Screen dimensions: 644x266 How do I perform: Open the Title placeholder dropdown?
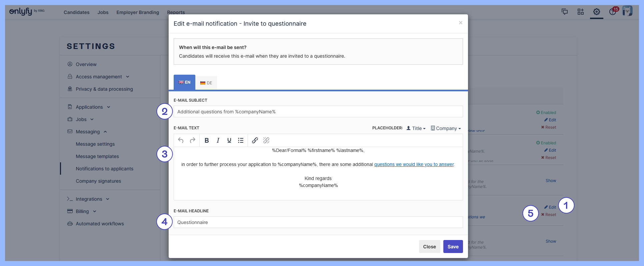click(x=416, y=128)
